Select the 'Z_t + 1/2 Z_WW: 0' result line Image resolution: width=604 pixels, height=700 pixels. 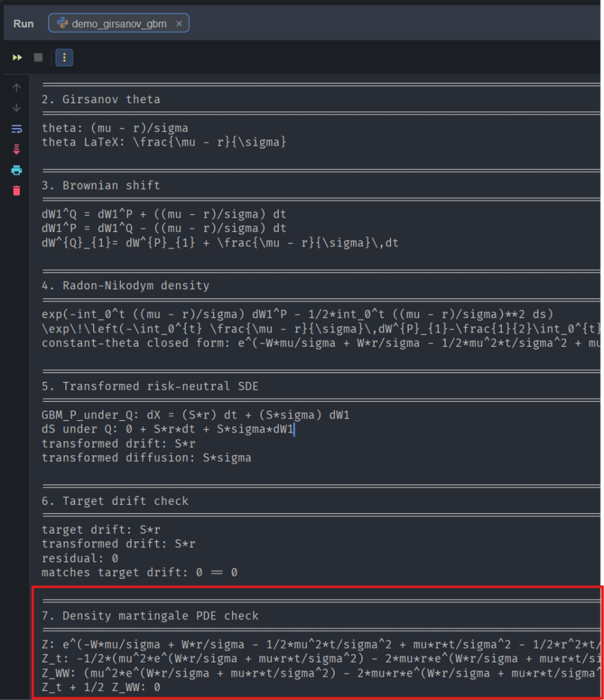[x=96, y=687]
